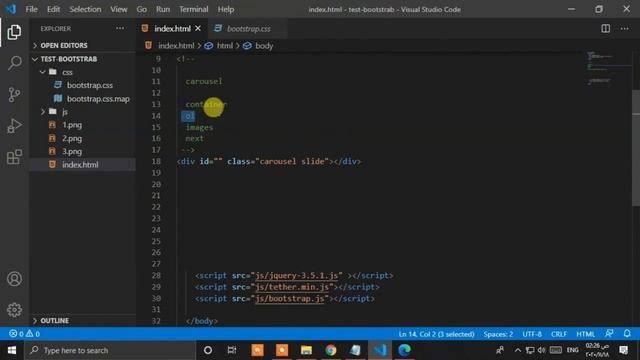Open the Search view in activity bar
The height and width of the screenshot is (360, 640).
coord(14,63)
